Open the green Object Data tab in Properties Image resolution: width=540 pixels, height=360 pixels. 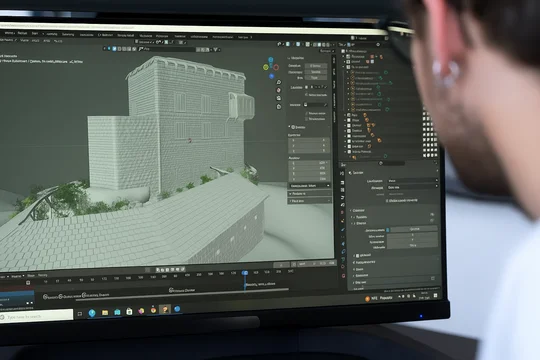tap(343, 260)
